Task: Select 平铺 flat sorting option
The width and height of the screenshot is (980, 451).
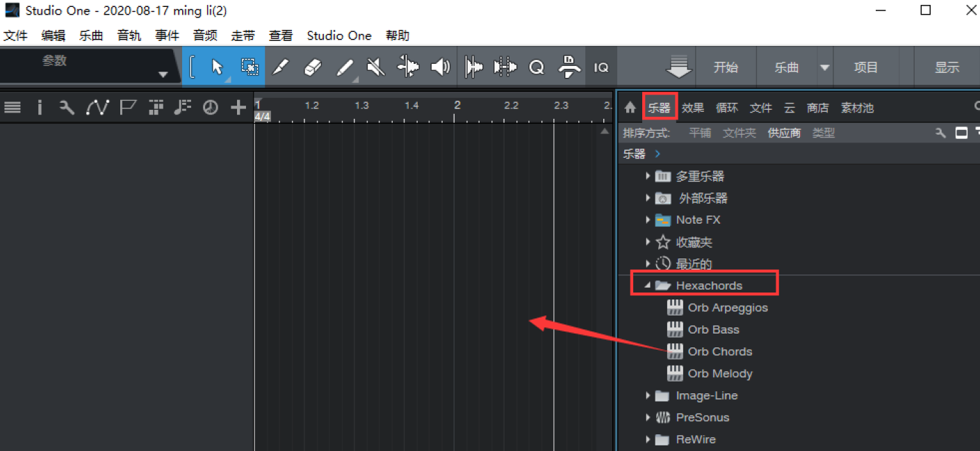Action: coord(700,133)
